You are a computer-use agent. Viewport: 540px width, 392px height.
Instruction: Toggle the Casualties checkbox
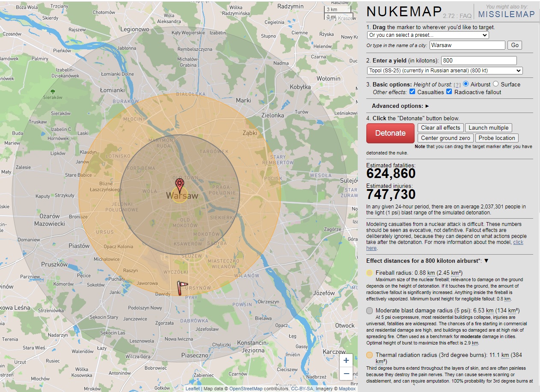tap(412, 92)
